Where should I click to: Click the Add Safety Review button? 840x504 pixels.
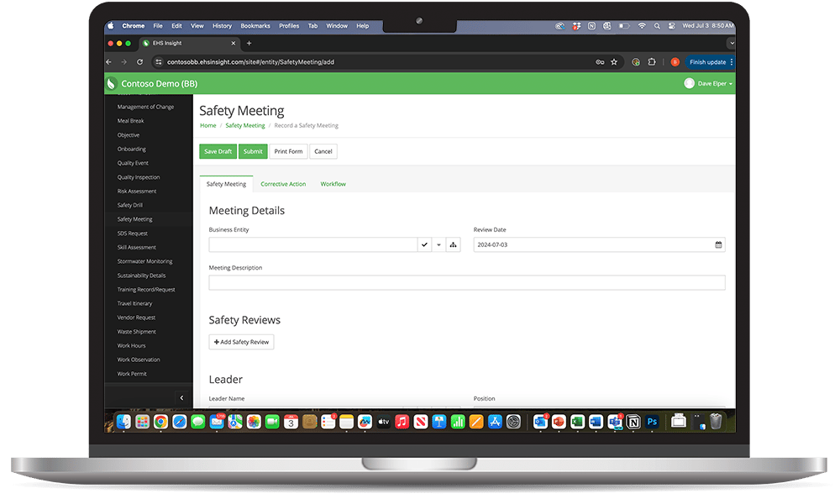(242, 342)
